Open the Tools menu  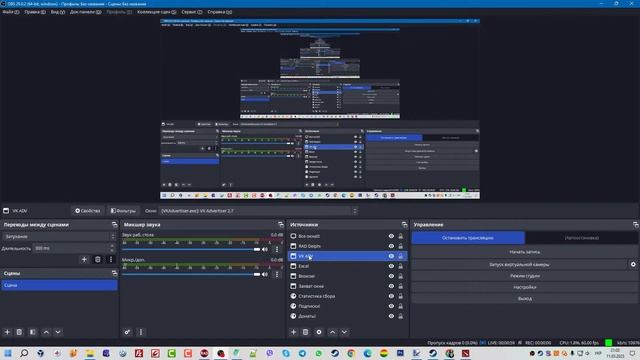click(192, 12)
